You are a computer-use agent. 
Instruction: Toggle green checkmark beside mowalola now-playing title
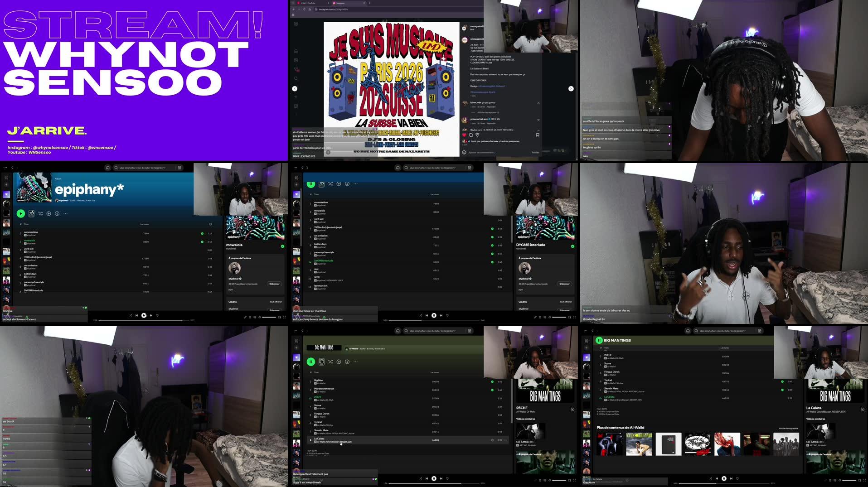(x=282, y=246)
